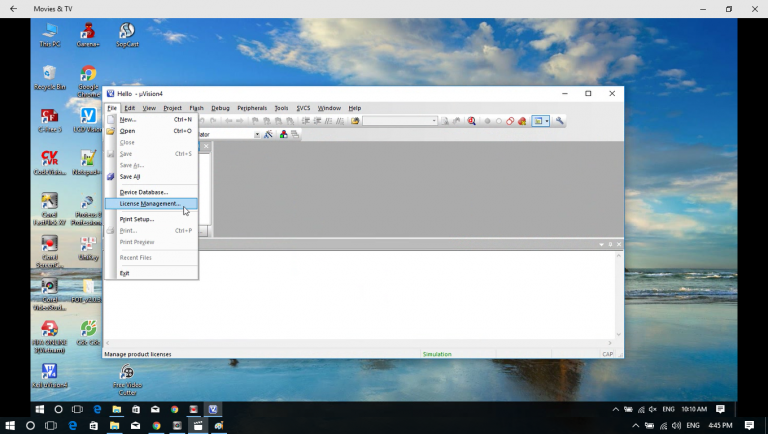The image size is (768, 434).
Task: Open Device Database from File menu
Action: pos(143,192)
